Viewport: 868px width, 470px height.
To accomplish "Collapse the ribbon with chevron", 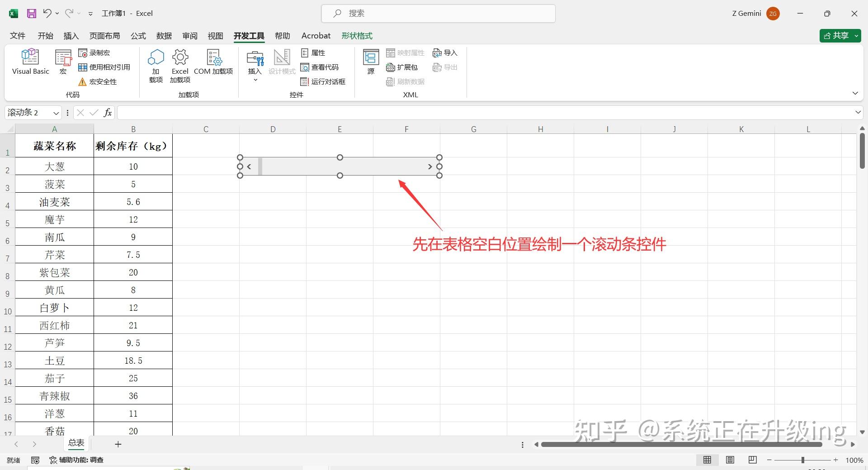I will [x=855, y=93].
